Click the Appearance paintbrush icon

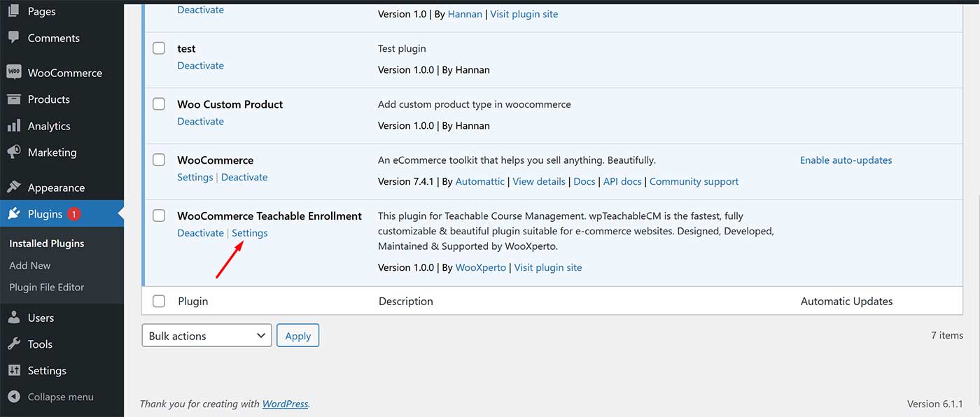pyautogui.click(x=13, y=188)
